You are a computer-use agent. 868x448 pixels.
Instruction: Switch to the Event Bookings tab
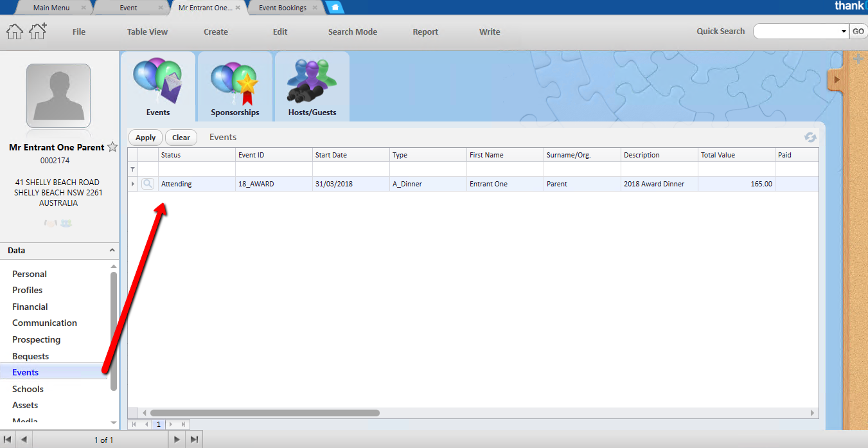282,8
